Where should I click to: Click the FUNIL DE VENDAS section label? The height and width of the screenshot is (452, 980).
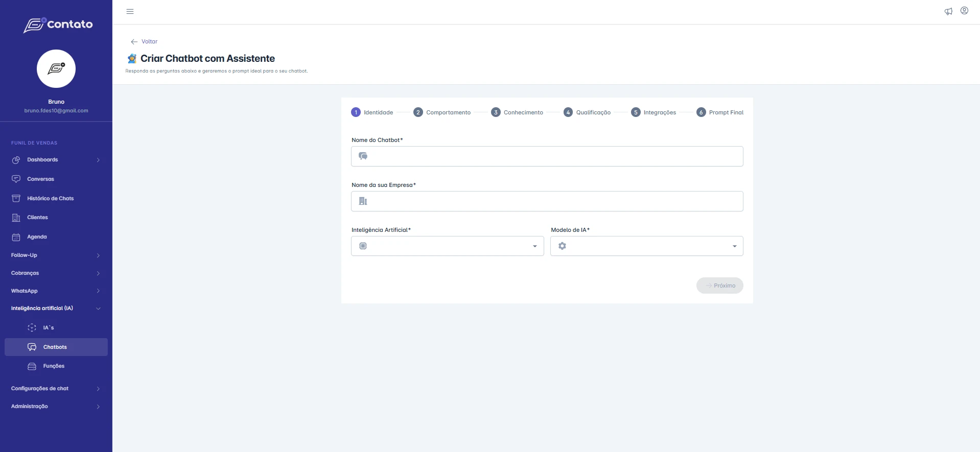click(34, 143)
